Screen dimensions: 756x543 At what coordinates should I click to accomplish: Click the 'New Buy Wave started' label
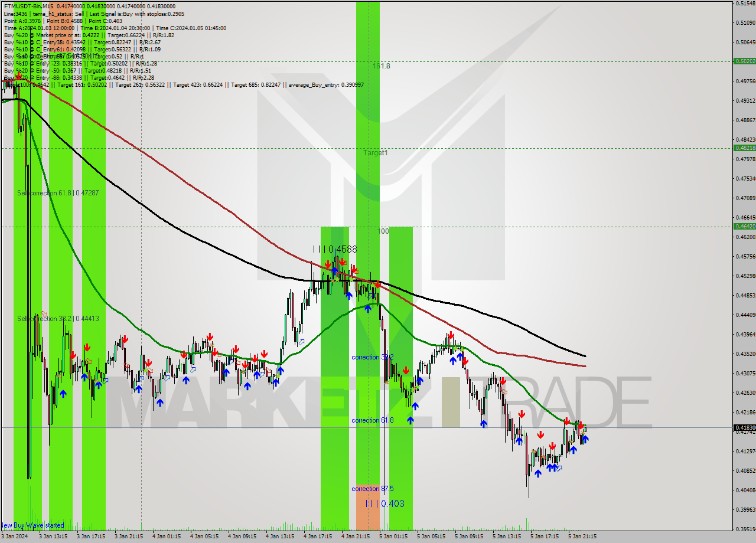[x=32, y=525]
